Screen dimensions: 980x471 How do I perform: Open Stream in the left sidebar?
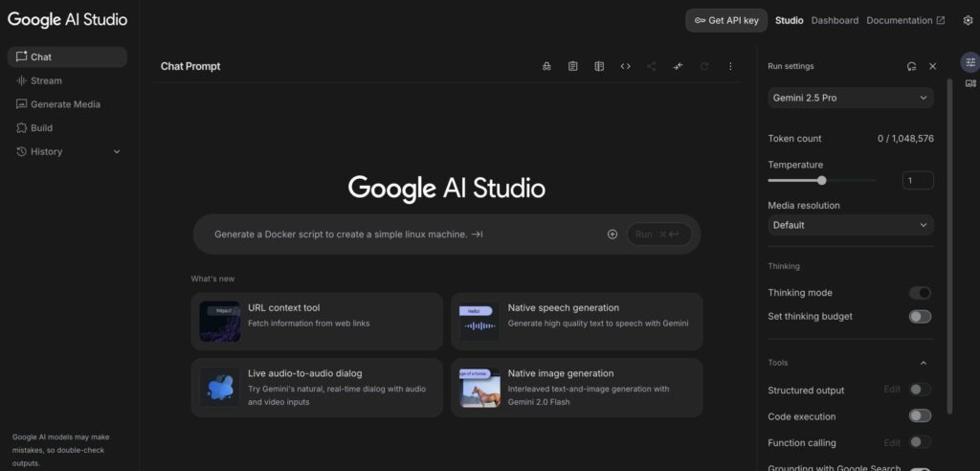pyautogui.click(x=68, y=80)
